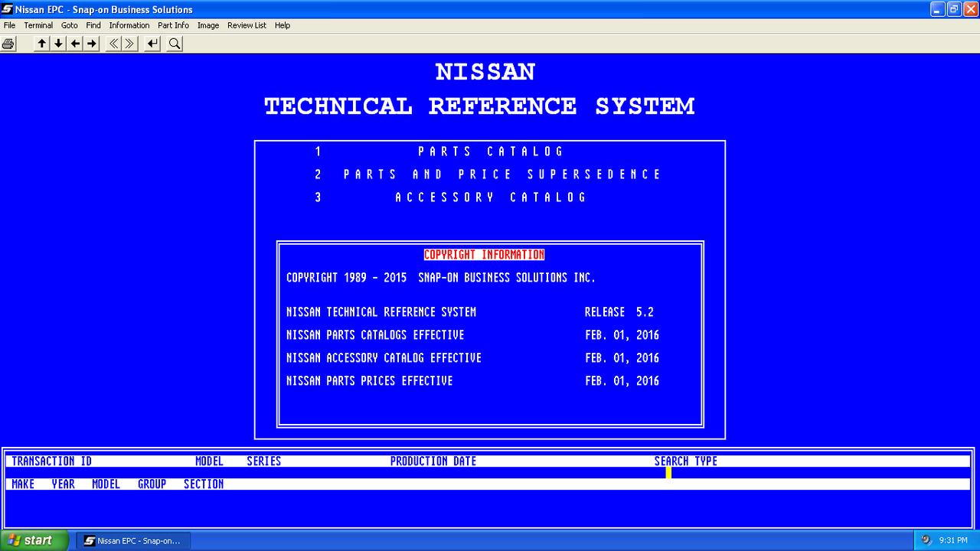The height and width of the screenshot is (551, 980).
Task: Minimize the Nissan EPC window
Action: (938, 9)
